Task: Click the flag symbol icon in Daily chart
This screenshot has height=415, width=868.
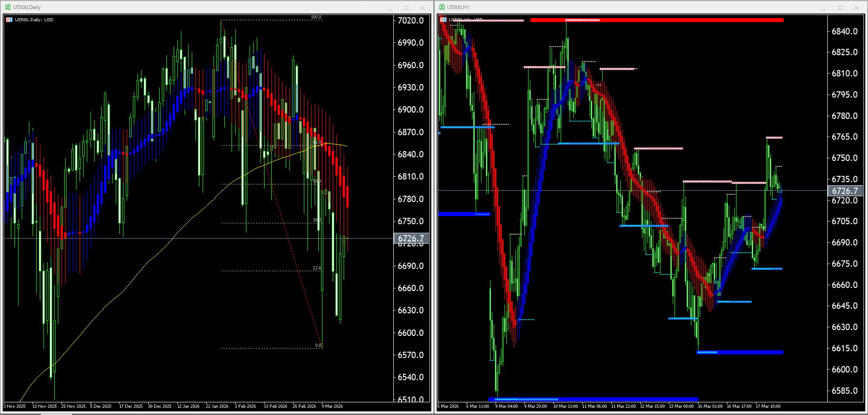Action: click(9, 20)
